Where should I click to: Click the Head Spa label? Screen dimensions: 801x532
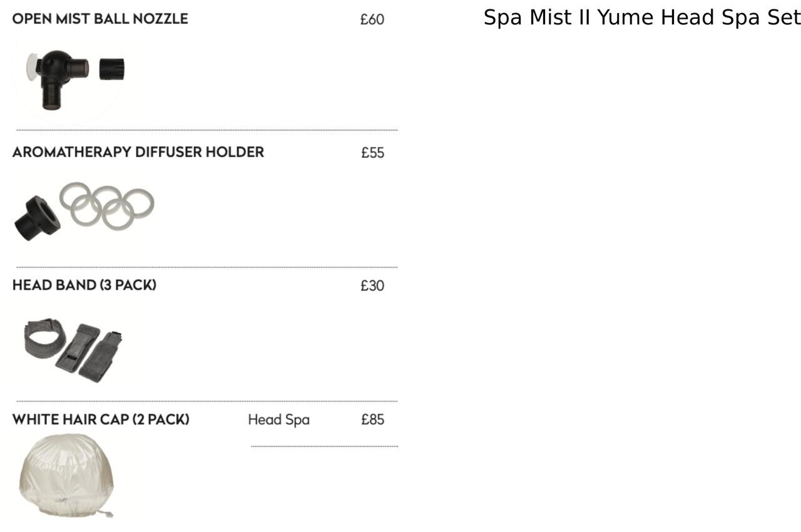coord(278,419)
